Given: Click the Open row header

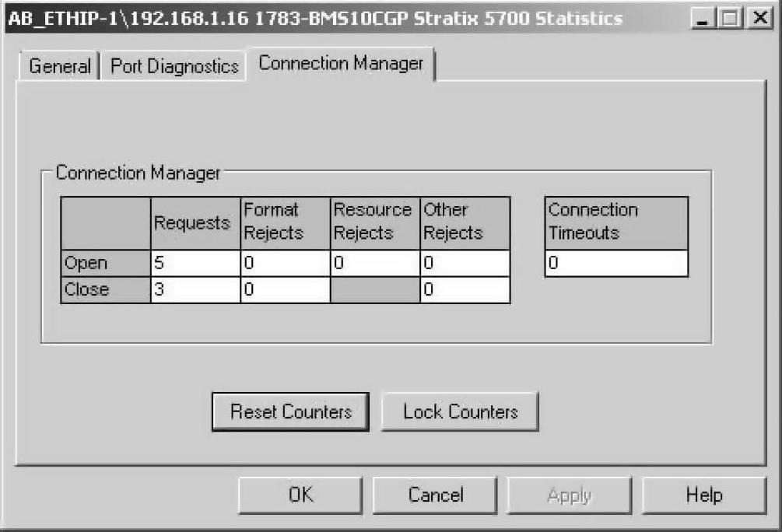Looking at the screenshot, I should [106, 263].
